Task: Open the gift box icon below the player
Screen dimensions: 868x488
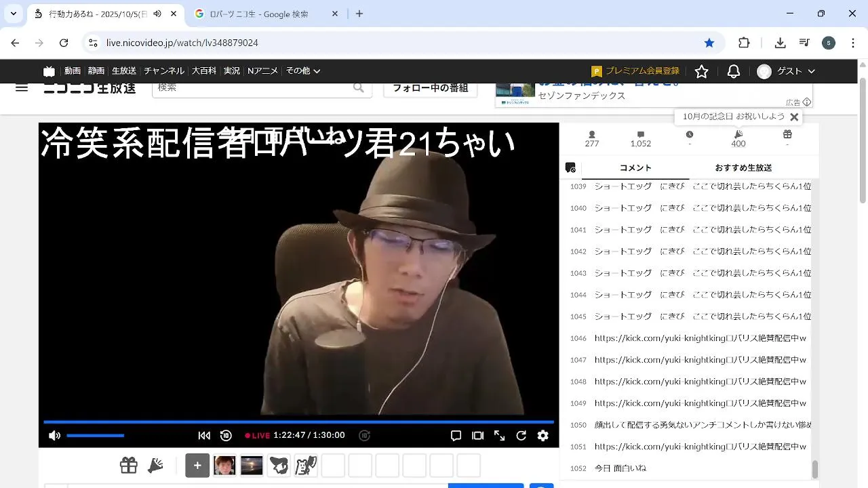Action: click(x=129, y=466)
